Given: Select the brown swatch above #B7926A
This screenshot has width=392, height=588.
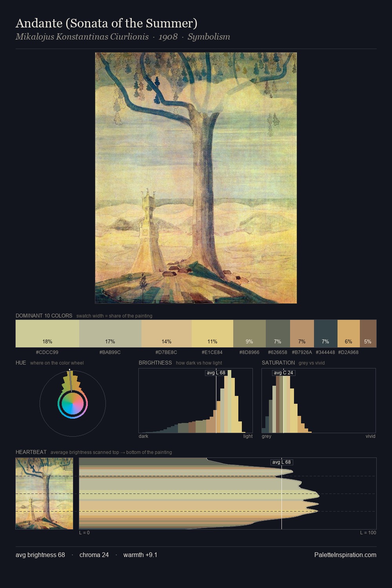Looking at the screenshot, I should pos(302,334).
